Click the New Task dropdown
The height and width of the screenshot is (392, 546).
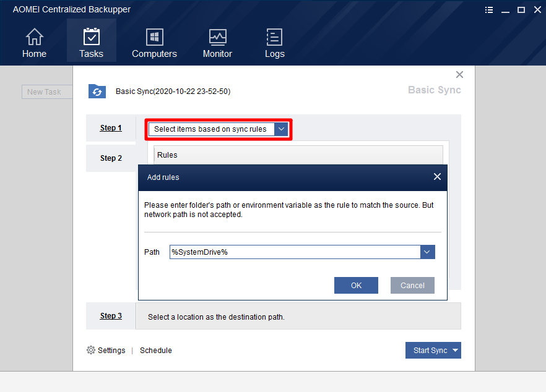(x=47, y=92)
